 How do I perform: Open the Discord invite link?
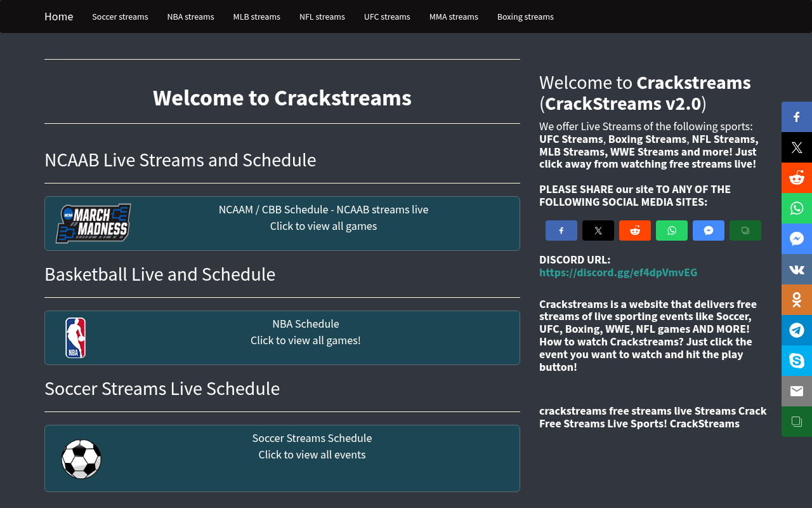[618, 272]
